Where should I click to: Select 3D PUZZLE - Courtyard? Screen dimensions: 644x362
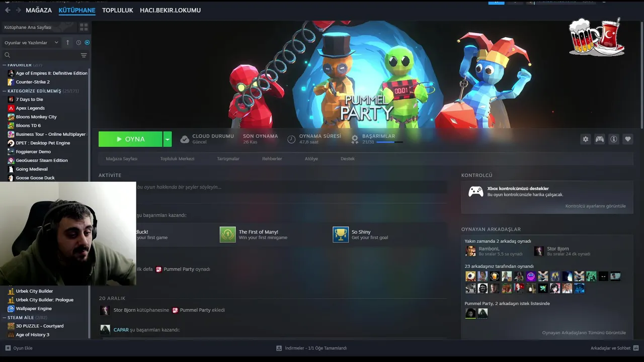(x=39, y=326)
